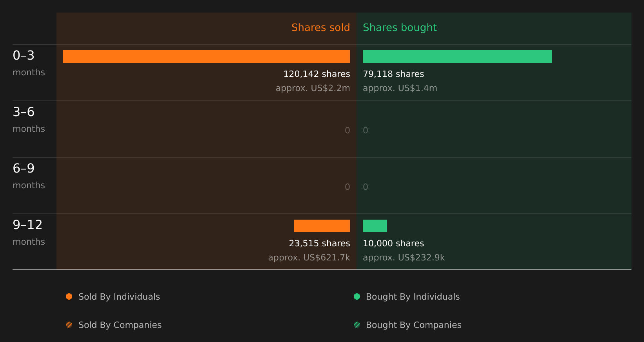This screenshot has height=342, width=644.
Task: Select the Sold By Individuals legend label
Action: point(119,297)
